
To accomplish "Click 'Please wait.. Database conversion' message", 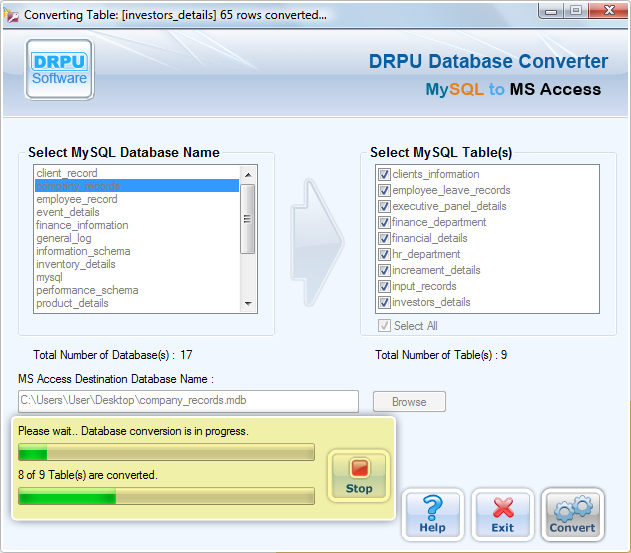I will coord(133,431).
